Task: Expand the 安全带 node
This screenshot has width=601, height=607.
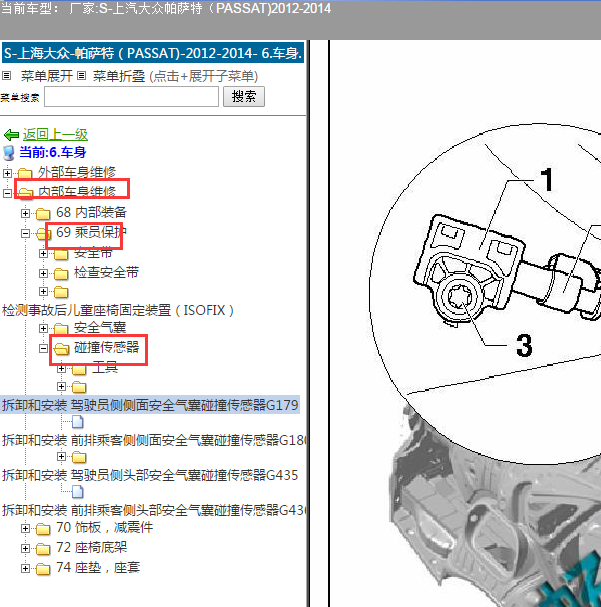Action: click(43, 254)
